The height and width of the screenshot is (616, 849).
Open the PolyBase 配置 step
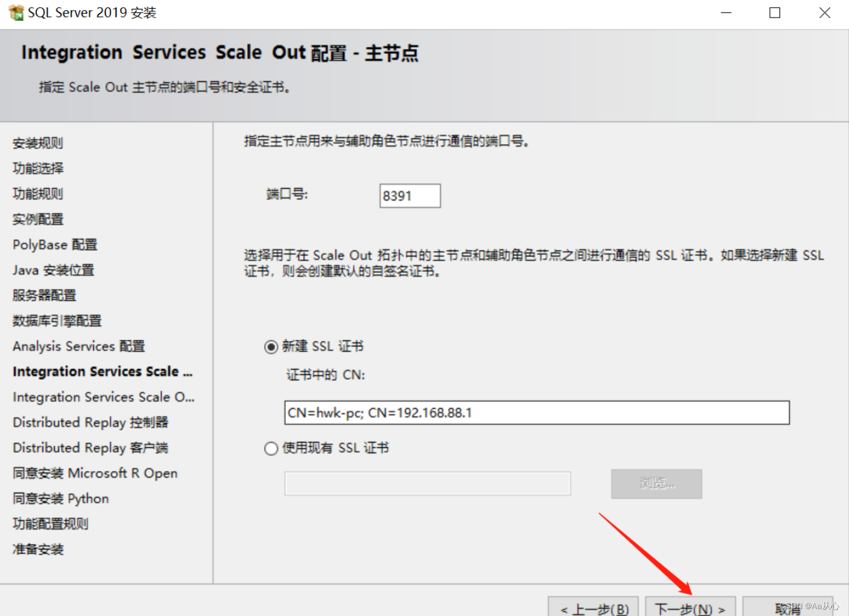[55, 244]
